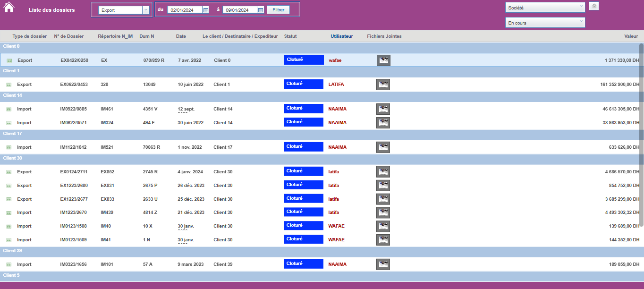This screenshot has width=644, height=289.
Task: Open attached files icon for dossier IM0323/1656
Action: click(x=383, y=264)
